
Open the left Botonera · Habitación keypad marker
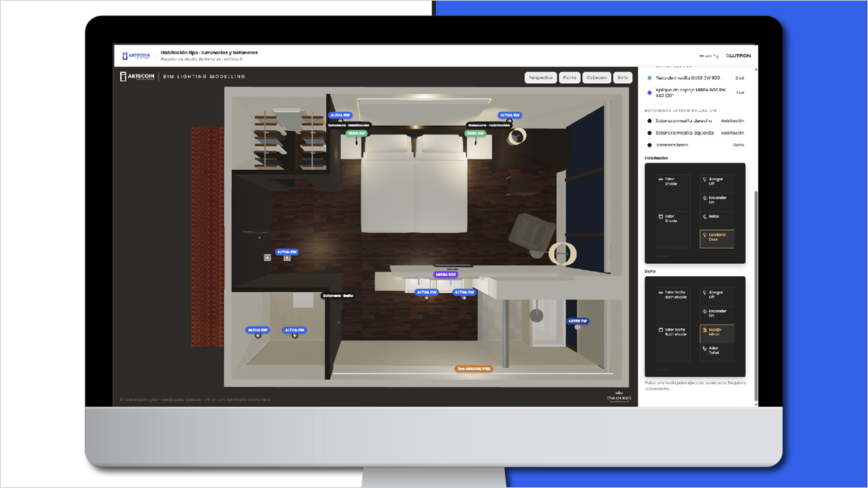pos(349,125)
